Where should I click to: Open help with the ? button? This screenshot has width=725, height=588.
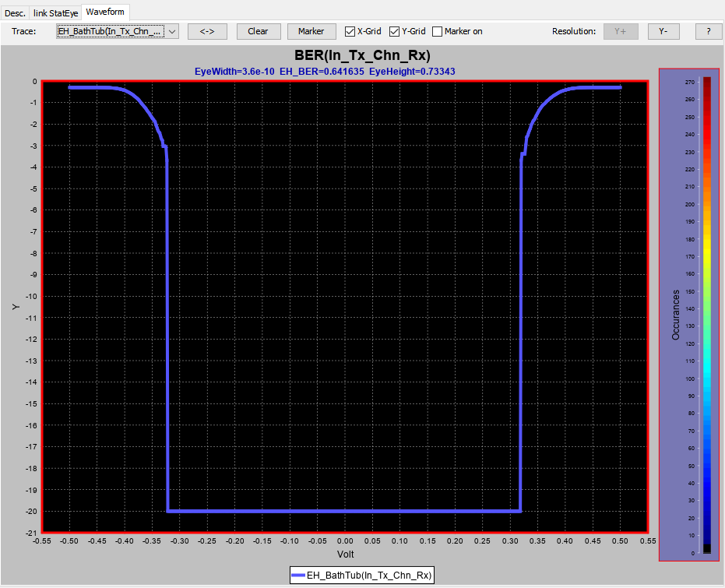[708, 31]
